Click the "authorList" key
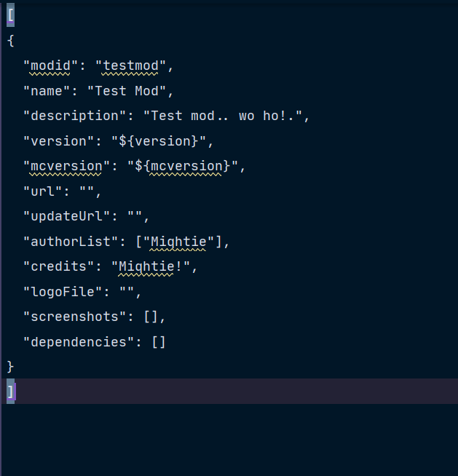The image size is (458, 476). (x=71, y=242)
